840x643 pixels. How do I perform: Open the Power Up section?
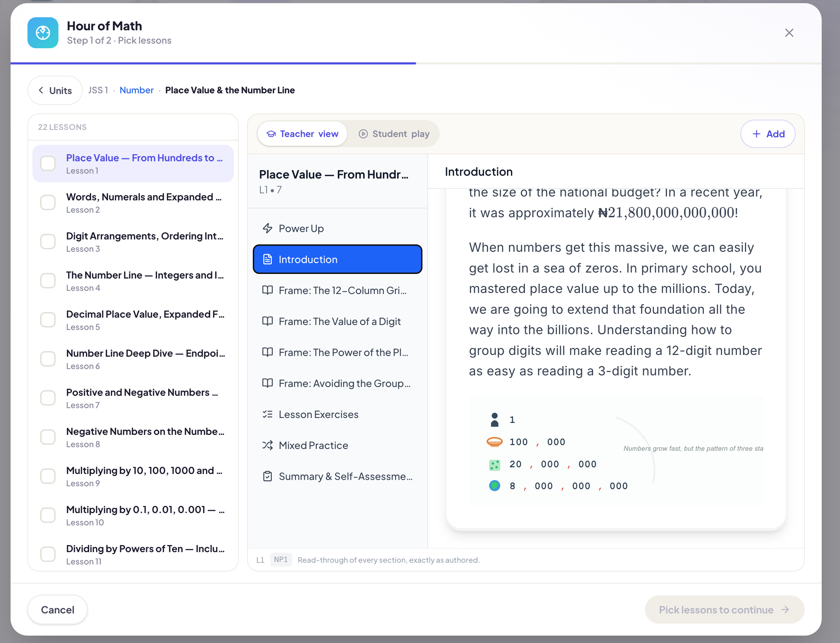click(x=337, y=229)
